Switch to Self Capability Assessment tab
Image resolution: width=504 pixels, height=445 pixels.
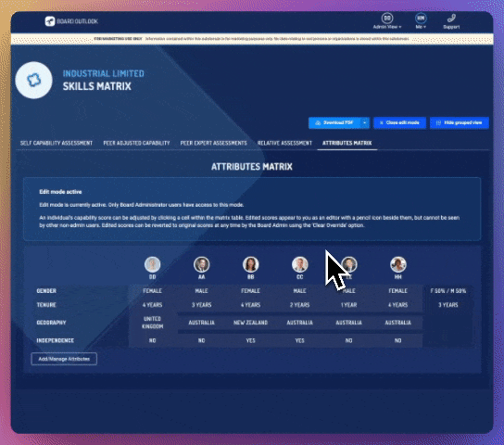click(x=57, y=143)
